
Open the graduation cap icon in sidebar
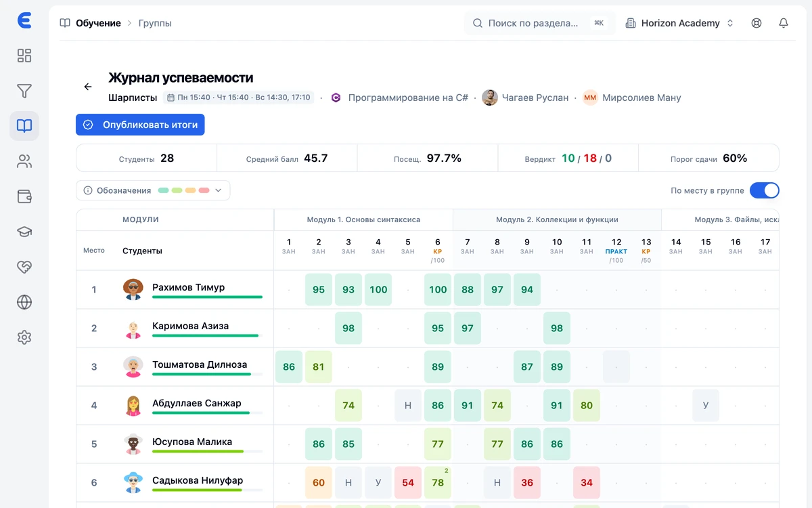click(24, 232)
